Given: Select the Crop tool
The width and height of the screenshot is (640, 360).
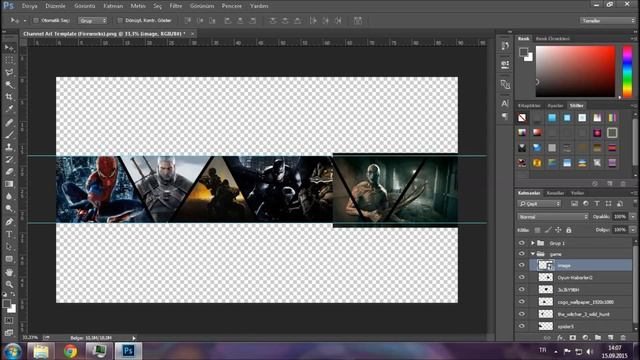Looking at the screenshot, I should pos(9,97).
